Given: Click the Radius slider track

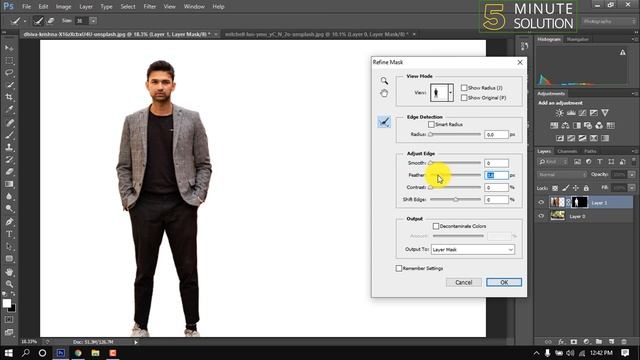Looking at the screenshot, I should (x=456, y=134).
